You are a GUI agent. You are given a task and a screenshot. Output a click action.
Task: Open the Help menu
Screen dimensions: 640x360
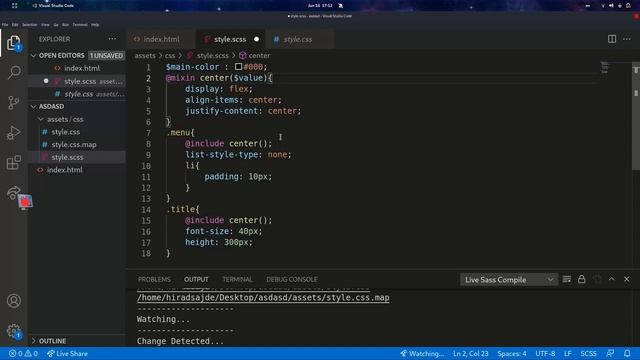click(95, 24)
